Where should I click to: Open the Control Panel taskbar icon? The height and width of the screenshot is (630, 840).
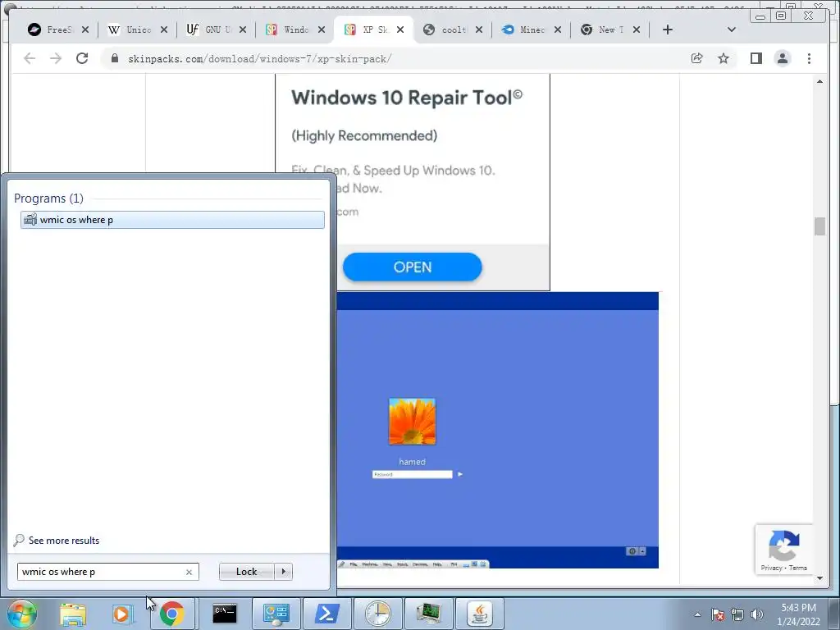coord(276,614)
